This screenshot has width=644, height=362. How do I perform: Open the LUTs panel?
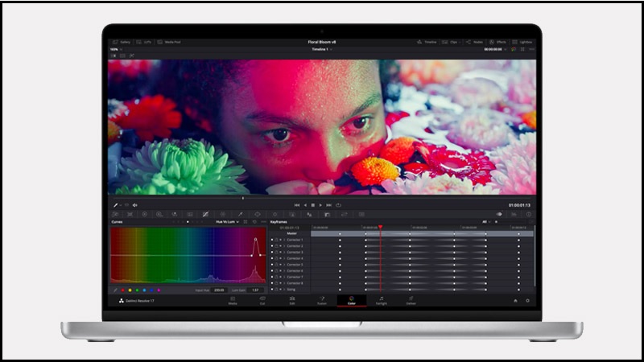tap(144, 43)
